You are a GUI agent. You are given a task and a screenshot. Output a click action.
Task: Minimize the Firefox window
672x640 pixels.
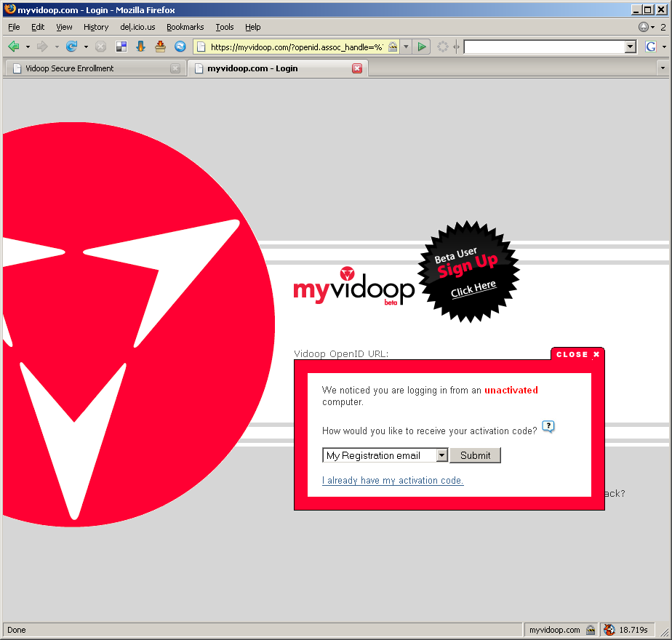(636, 10)
